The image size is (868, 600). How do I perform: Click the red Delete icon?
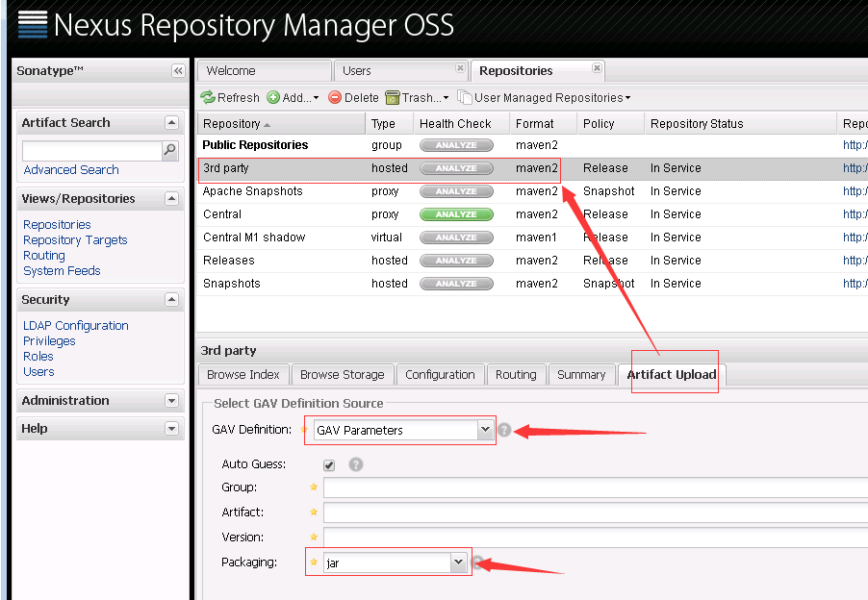pos(334,98)
